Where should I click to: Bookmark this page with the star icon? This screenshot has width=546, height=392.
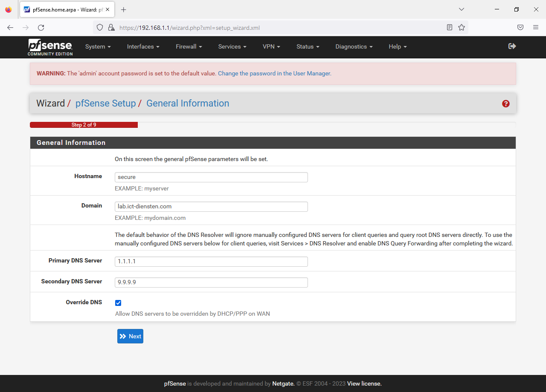tap(462, 27)
